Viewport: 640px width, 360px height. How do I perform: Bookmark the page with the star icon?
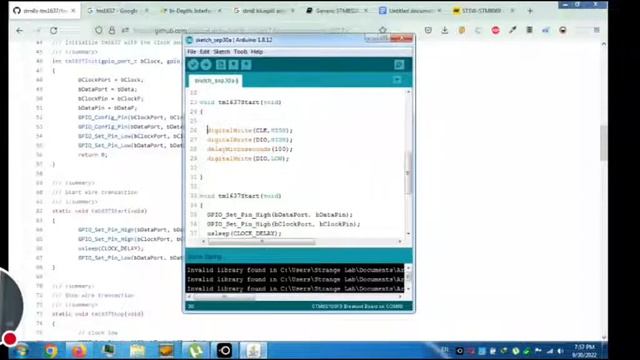pyautogui.click(x=383, y=30)
